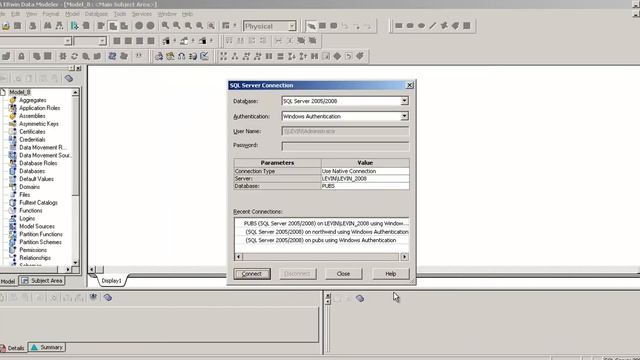Select Certificates tree node

[x=32, y=131]
